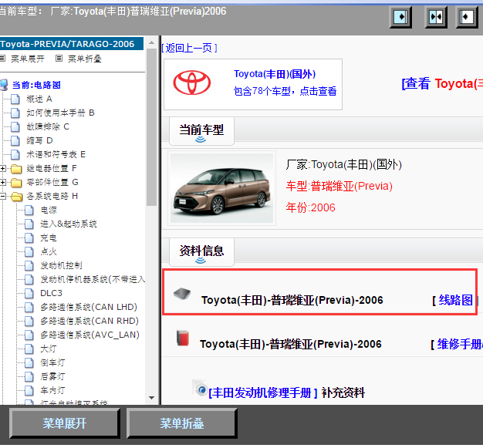Click the page icon beside 缩写 D
Viewport: 483px width, 448px height.
15,140
